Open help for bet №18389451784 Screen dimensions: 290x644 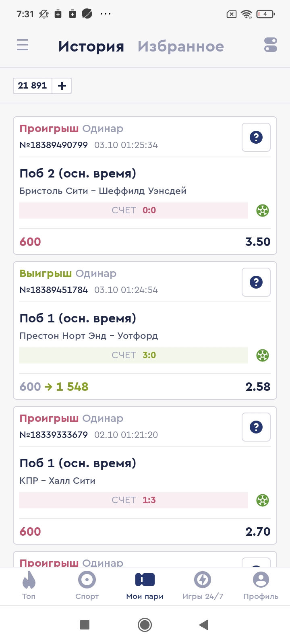pyautogui.click(x=256, y=282)
